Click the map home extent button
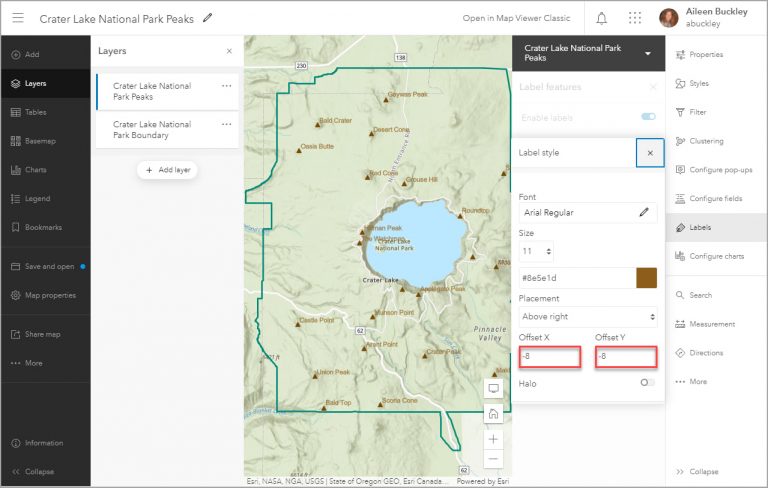The height and width of the screenshot is (488, 768). point(493,413)
